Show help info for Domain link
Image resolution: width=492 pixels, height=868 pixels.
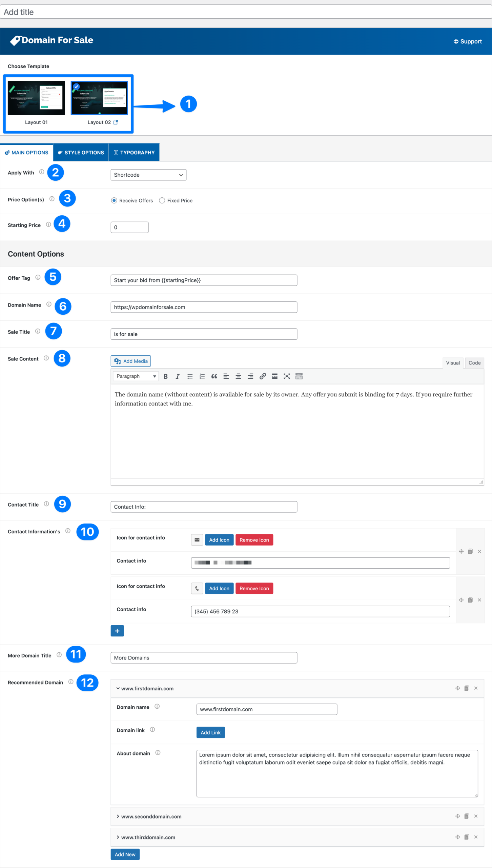tap(152, 730)
